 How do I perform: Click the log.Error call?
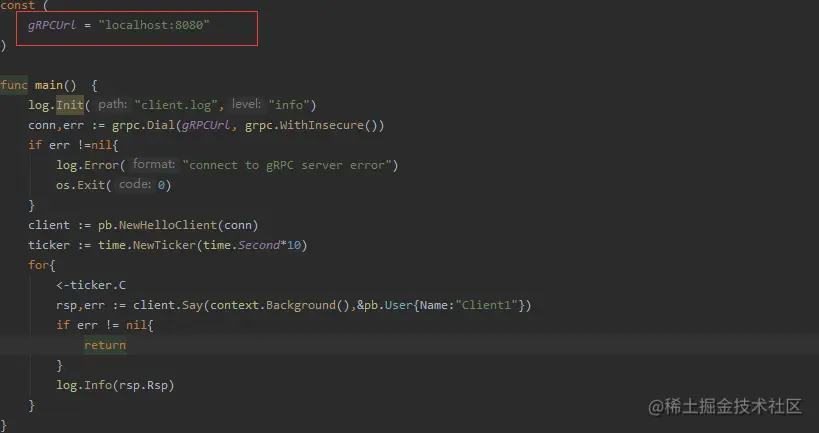point(88,165)
